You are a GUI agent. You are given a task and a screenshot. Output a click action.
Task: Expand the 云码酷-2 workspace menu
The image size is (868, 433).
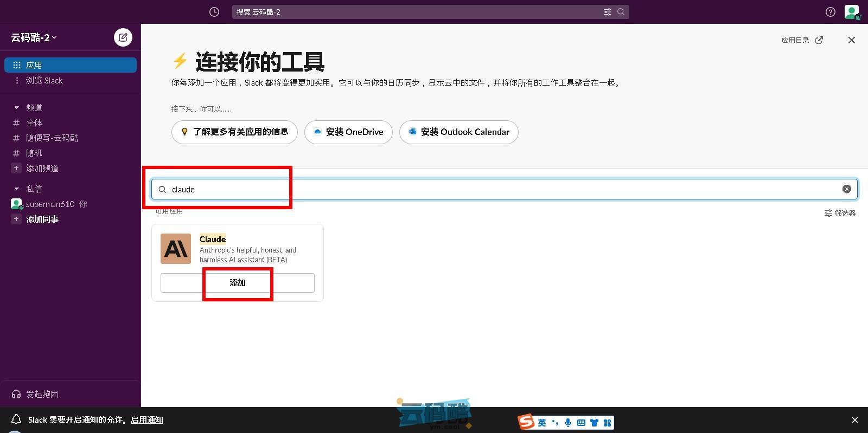point(34,37)
